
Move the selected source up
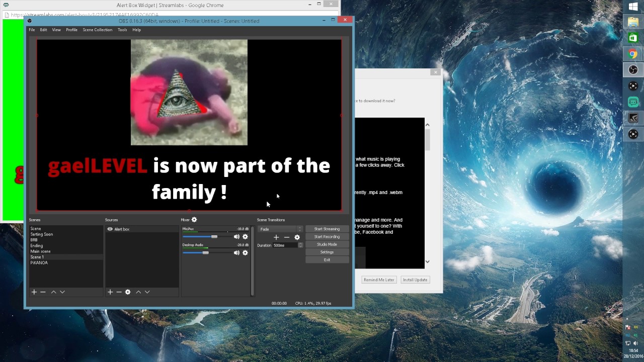[138, 292]
